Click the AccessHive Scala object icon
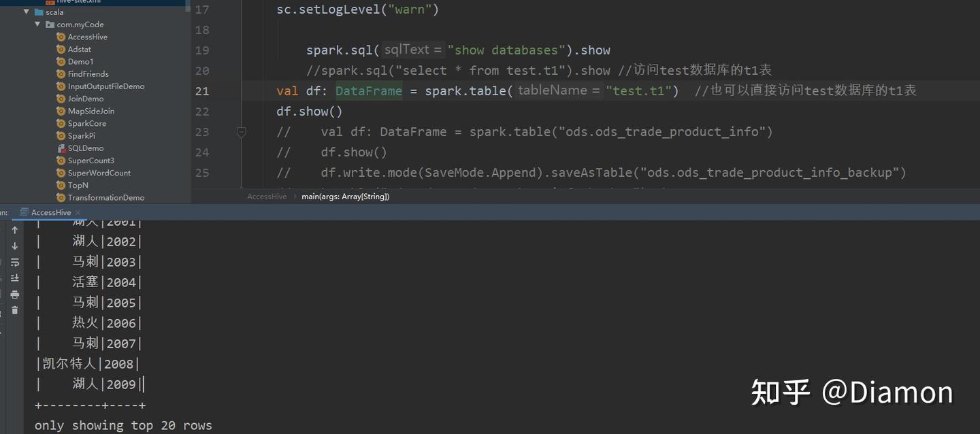The width and height of the screenshot is (980, 434). pos(61,36)
